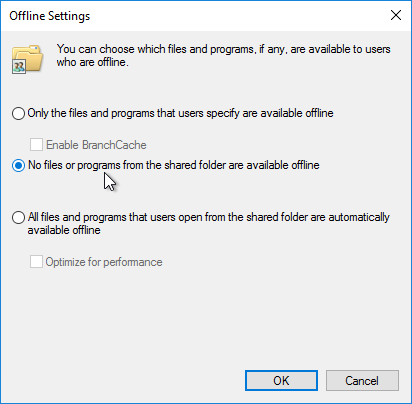
Task: Click the second line 'available offline' text
Action: coord(64,230)
